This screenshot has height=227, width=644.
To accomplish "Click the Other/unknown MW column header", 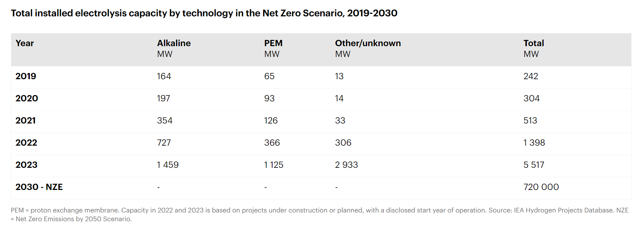I will [x=367, y=48].
